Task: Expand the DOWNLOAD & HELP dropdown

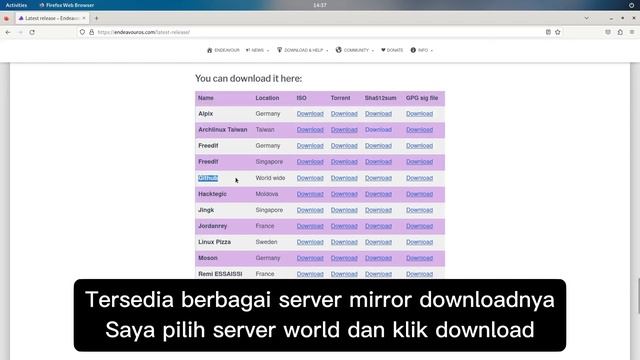Action: coord(302,50)
